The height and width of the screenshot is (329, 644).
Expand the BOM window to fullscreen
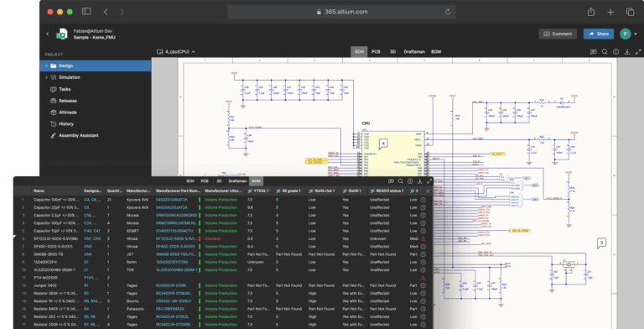tap(429, 181)
